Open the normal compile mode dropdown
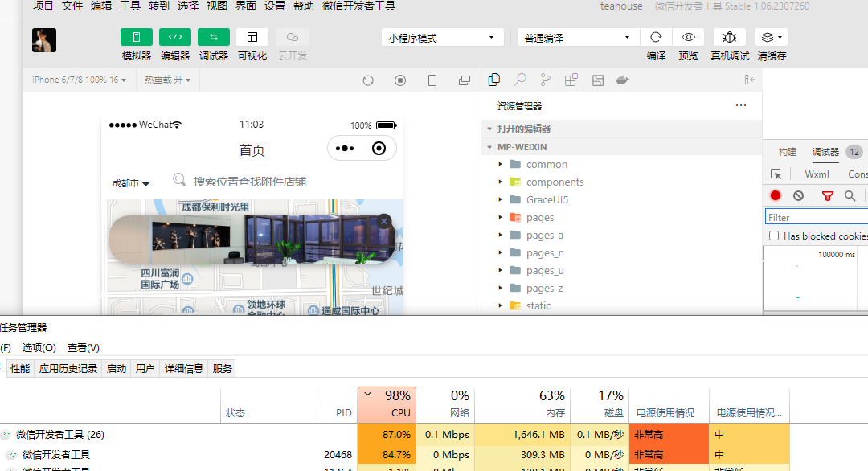868x471 pixels. click(x=579, y=38)
